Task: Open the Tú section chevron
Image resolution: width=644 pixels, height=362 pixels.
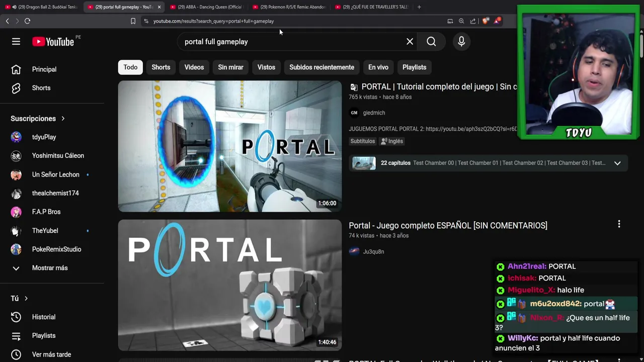Action: click(x=26, y=299)
